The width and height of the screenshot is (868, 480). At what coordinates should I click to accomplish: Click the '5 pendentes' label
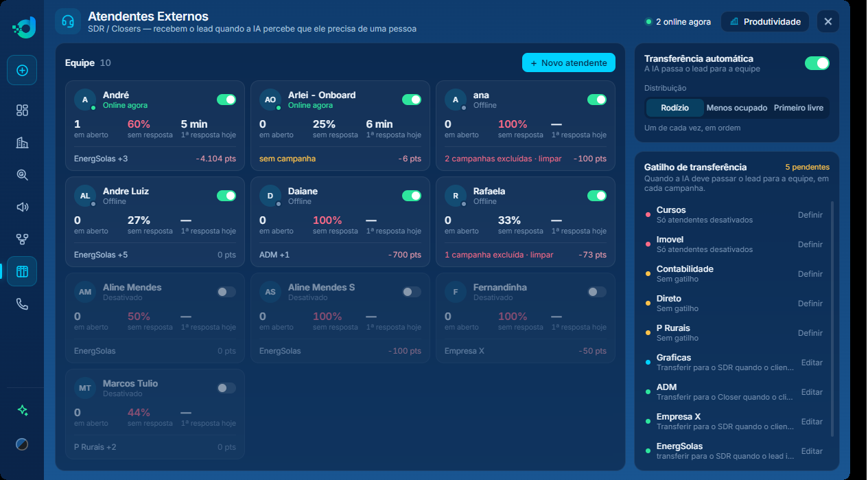tap(808, 167)
